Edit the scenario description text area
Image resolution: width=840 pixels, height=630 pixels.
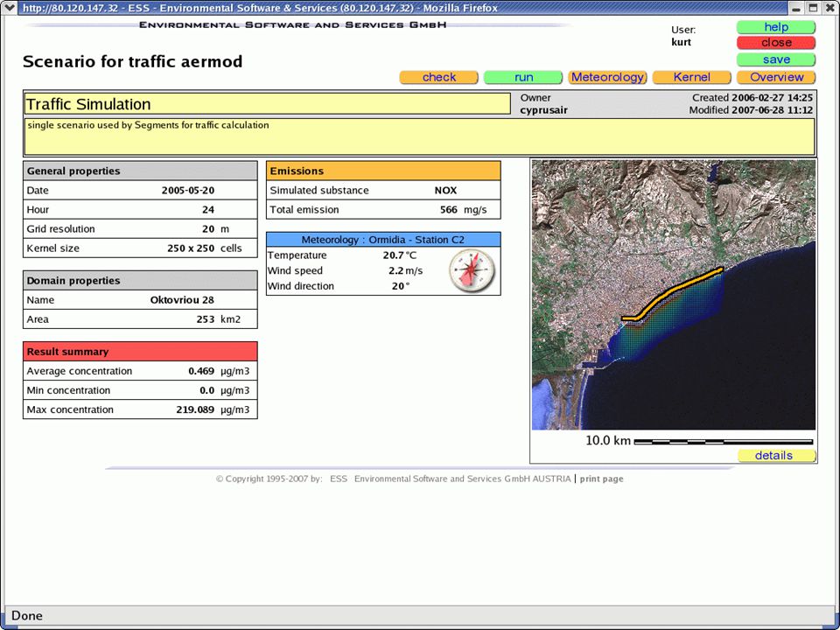tap(419, 137)
